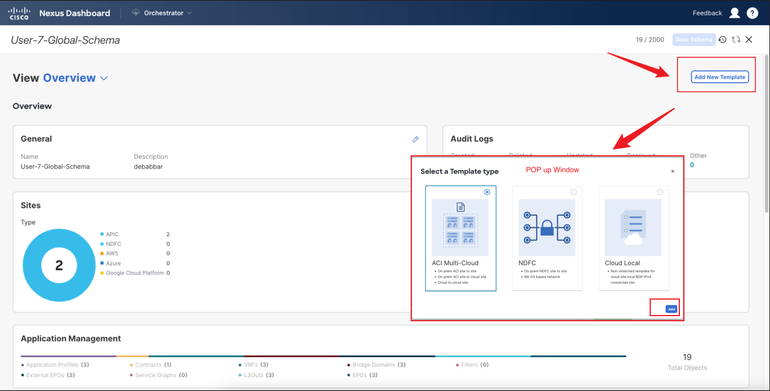Click the schema description value debabbar
Screen dimensions: 770x391
point(148,167)
